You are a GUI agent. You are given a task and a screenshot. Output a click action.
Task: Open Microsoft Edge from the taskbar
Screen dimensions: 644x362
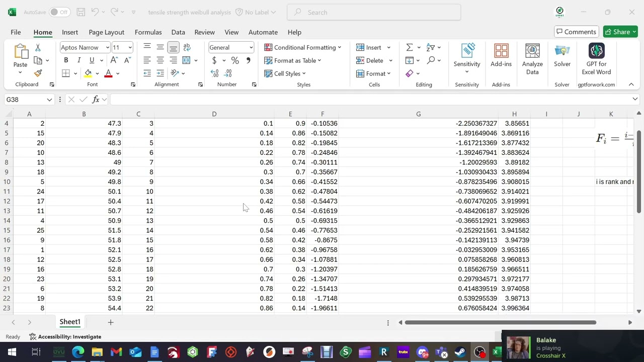pyautogui.click(x=78, y=352)
